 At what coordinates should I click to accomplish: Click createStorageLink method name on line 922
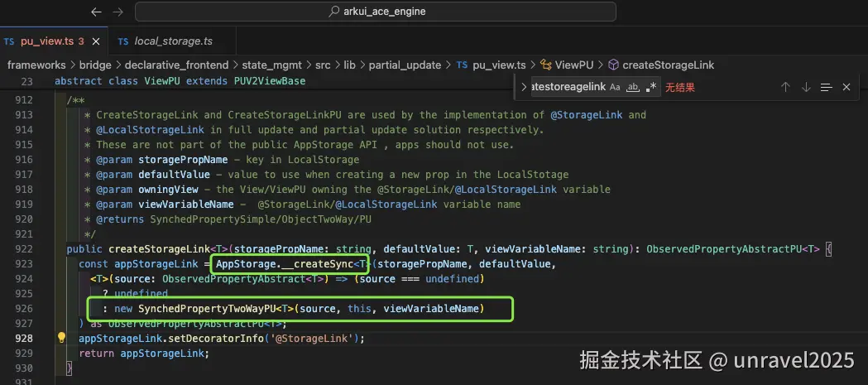pyautogui.click(x=160, y=248)
